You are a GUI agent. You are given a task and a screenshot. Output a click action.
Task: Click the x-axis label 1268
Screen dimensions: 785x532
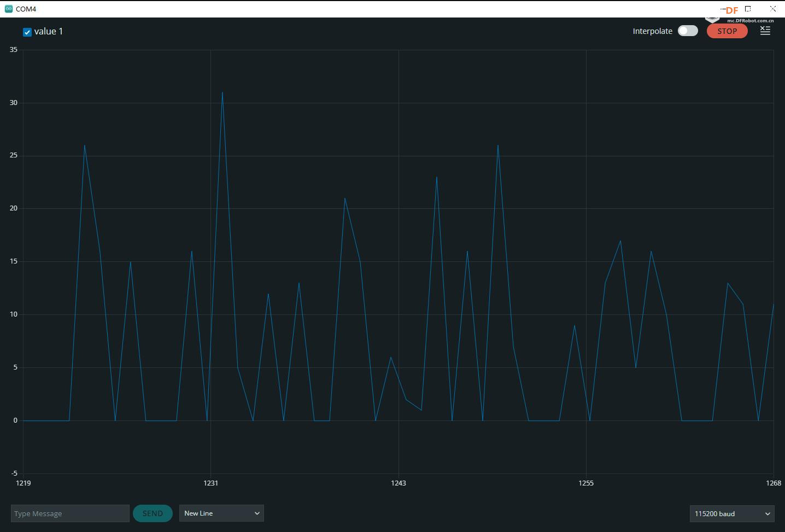pos(774,483)
